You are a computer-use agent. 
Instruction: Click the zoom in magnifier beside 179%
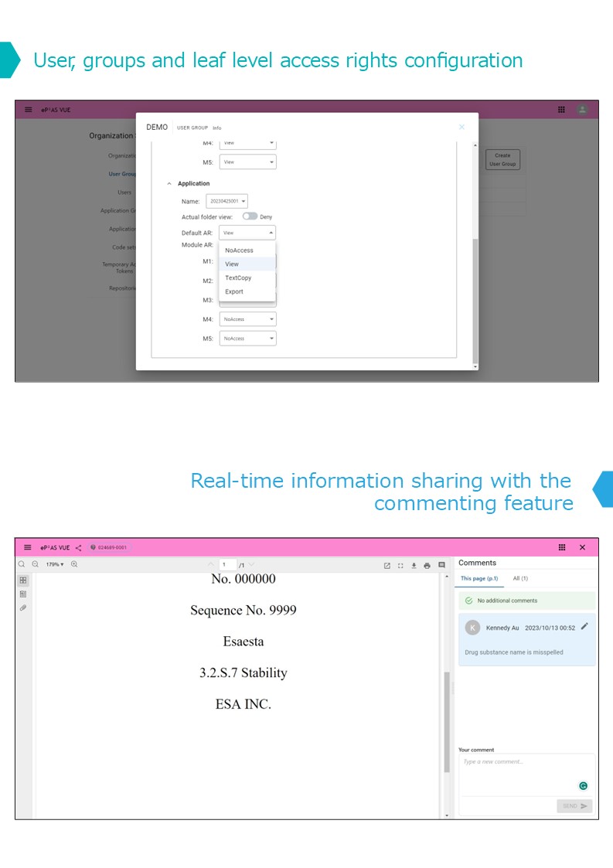pyautogui.click(x=74, y=565)
